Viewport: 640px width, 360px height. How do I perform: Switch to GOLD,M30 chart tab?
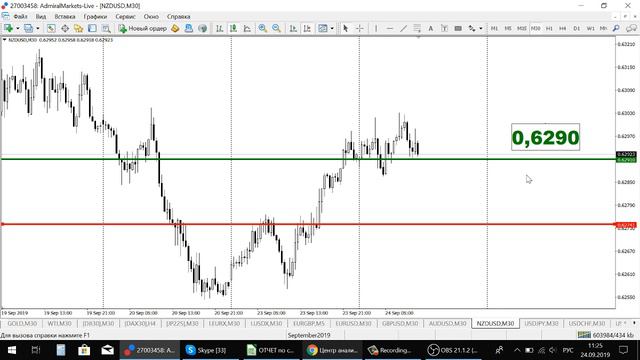22,323
